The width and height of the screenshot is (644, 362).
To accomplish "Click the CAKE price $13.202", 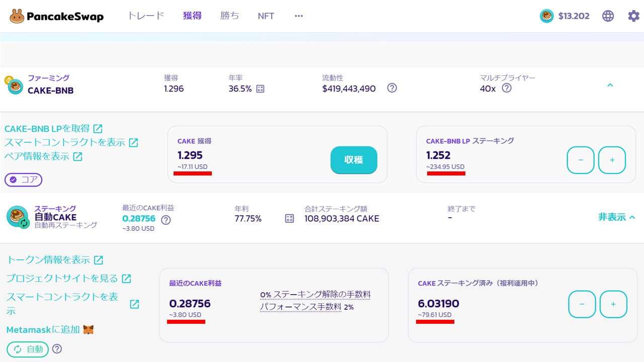I will tap(565, 16).
